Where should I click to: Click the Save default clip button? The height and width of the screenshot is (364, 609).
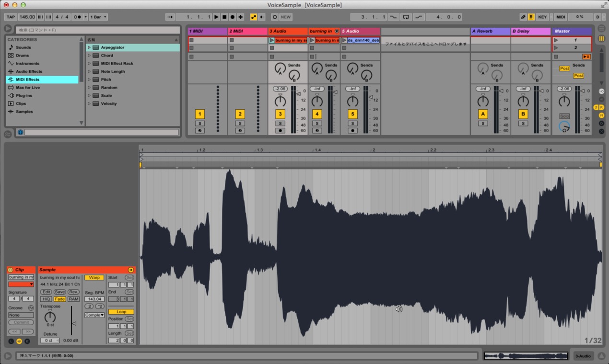(59, 292)
